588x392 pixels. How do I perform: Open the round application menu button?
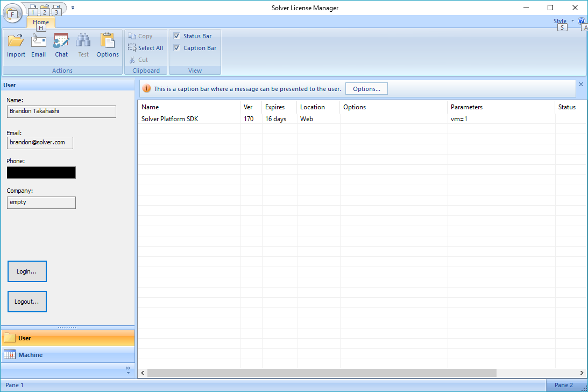point(12,13)
